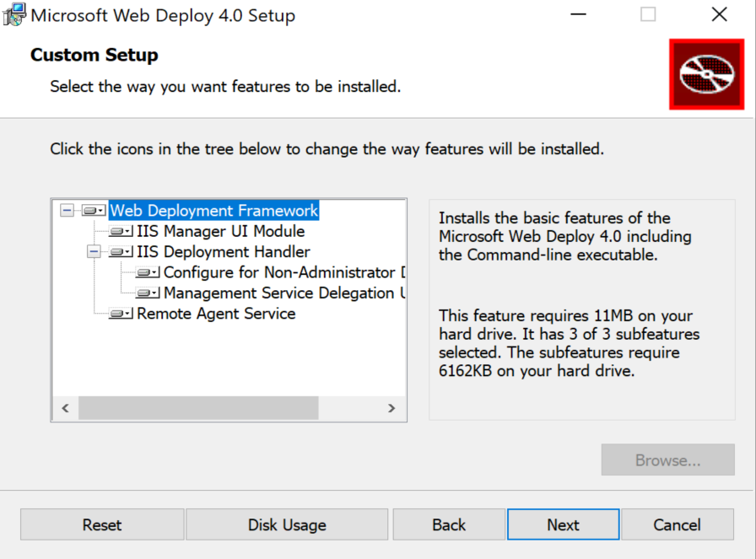Click the red disc setup banner image
Image resolution: width=756 pixels, height=559 pixels.
[x=707, y=74]
